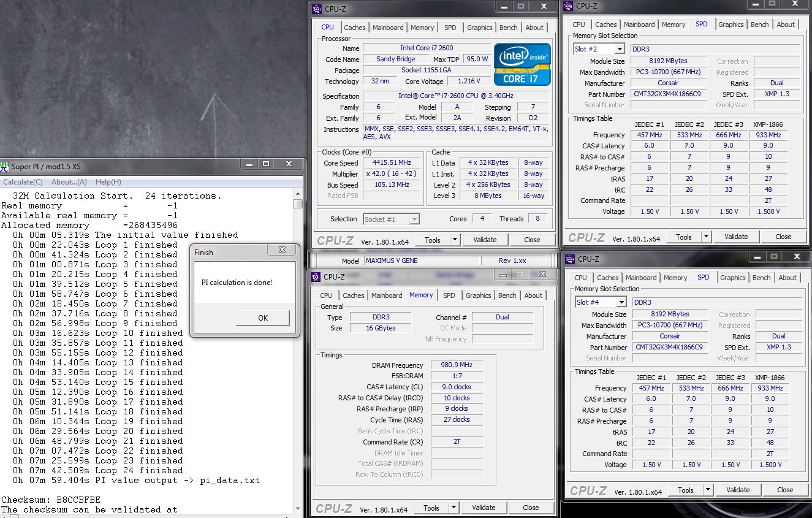Open the Slot #2 memory slot dropdown
This screenshot has height=518, width=812.
click(x=620, y=49)
